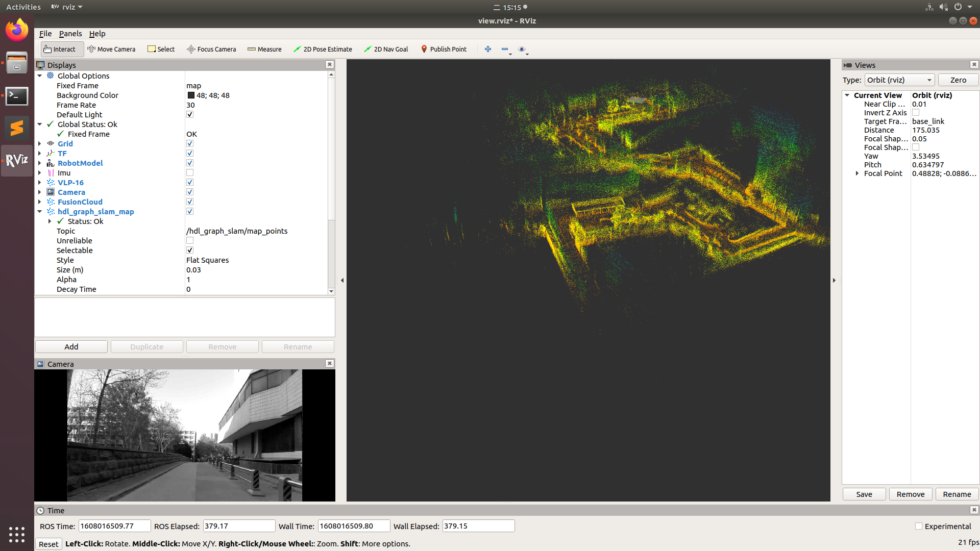Choose the Select tool
The width and height of the screenshot is (980, 551).
click(161, 49)
